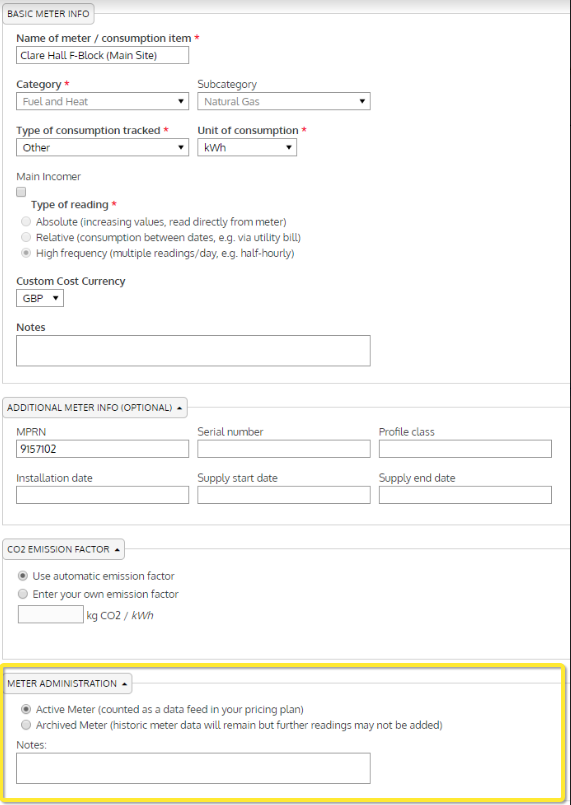
Task: Select the Active Meter option
Action: [x=26, y=709]
